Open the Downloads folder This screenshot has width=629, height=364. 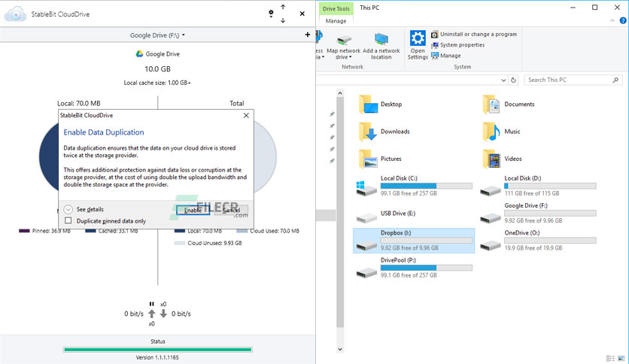click(384, 132)
